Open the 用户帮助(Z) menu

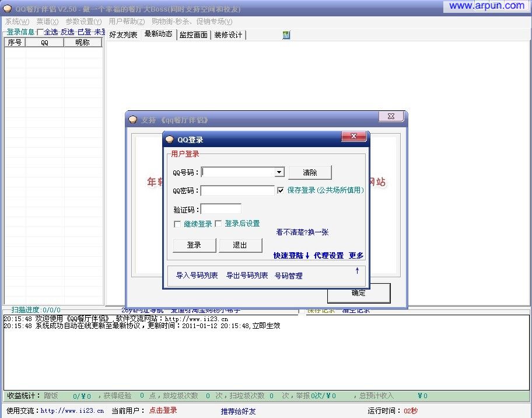pos(127,22)
